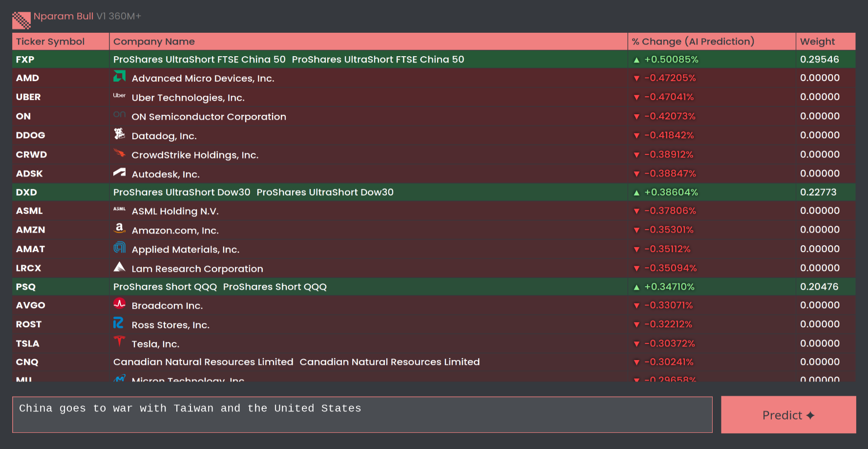Click the CrowdStrike falcon logo
The height and width of the screenshot is (449, 868).
[x=120, y=153]
